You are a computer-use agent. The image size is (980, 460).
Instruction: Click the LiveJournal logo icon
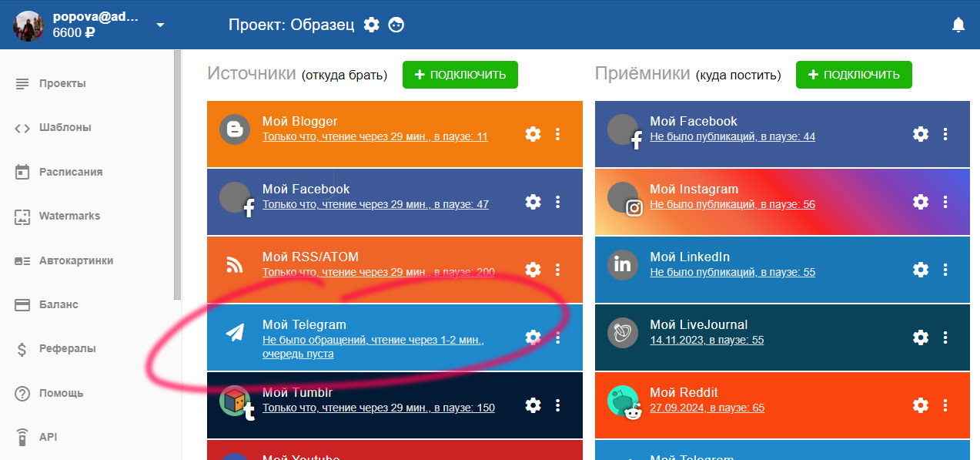tap(623, 333)
